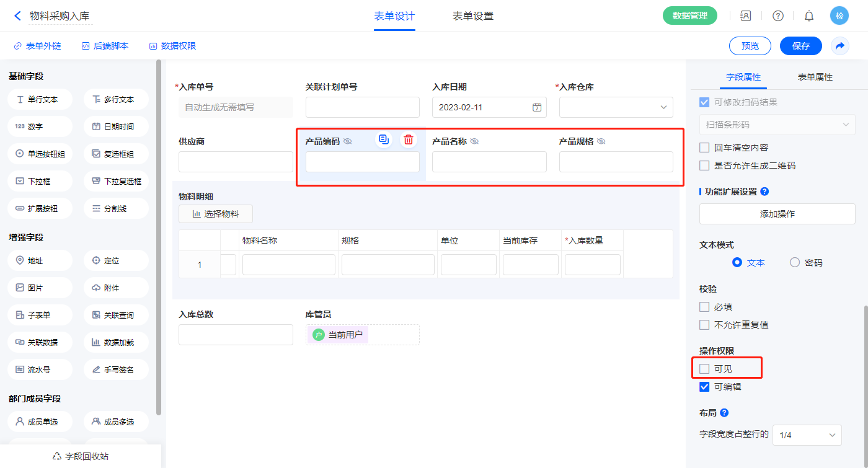Delete the 产品编码 field with trash icon

coord(408,139)
